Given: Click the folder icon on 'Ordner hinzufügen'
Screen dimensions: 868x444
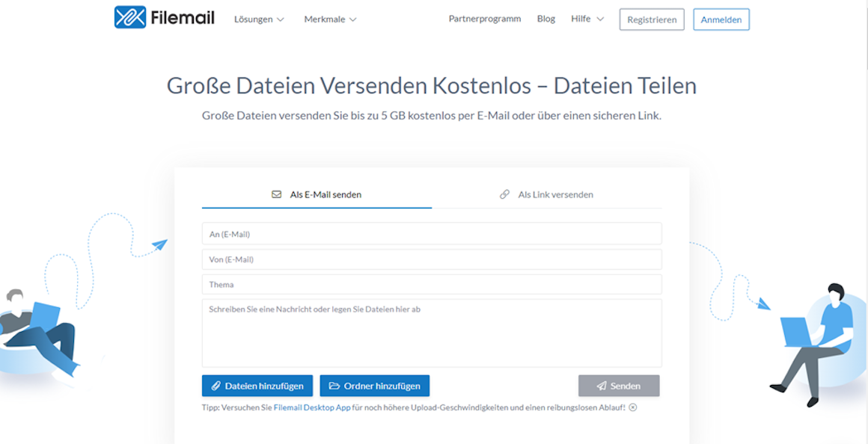Looking at the screenshot, I should coord(334,385).
